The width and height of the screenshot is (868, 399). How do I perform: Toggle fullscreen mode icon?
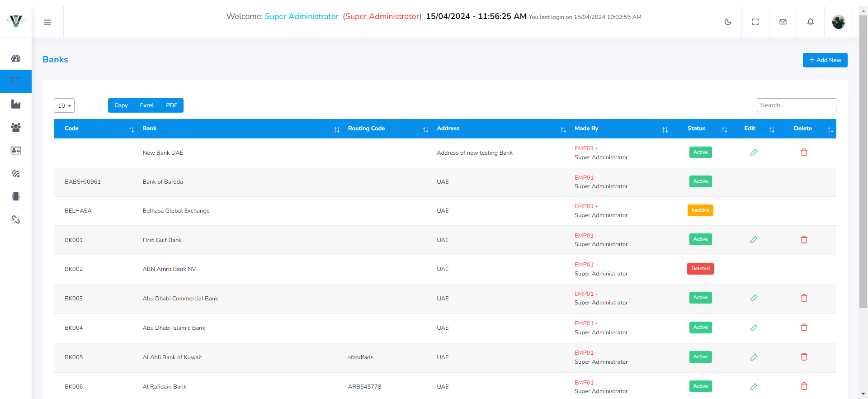pos(755,22)
